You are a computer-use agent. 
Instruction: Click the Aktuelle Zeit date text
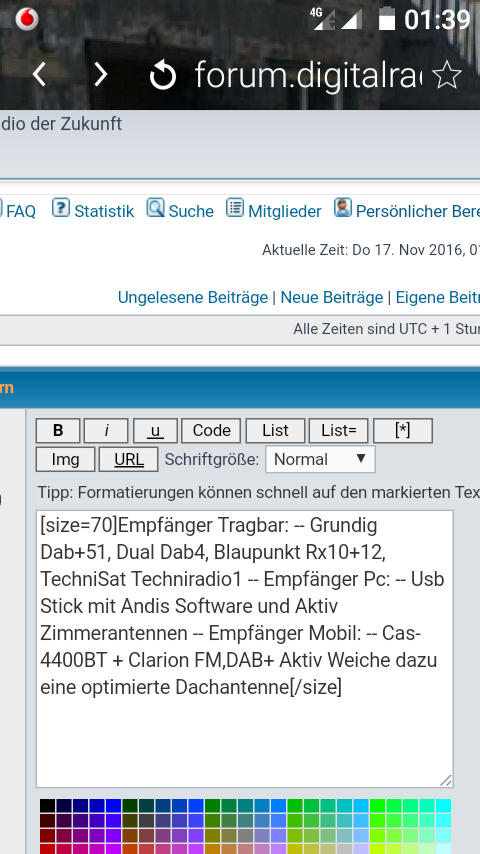tap(370, 250)
